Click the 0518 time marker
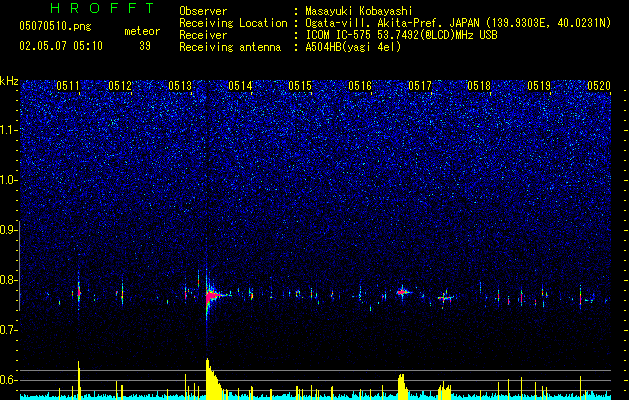629x400 pixels. point(479,86)
